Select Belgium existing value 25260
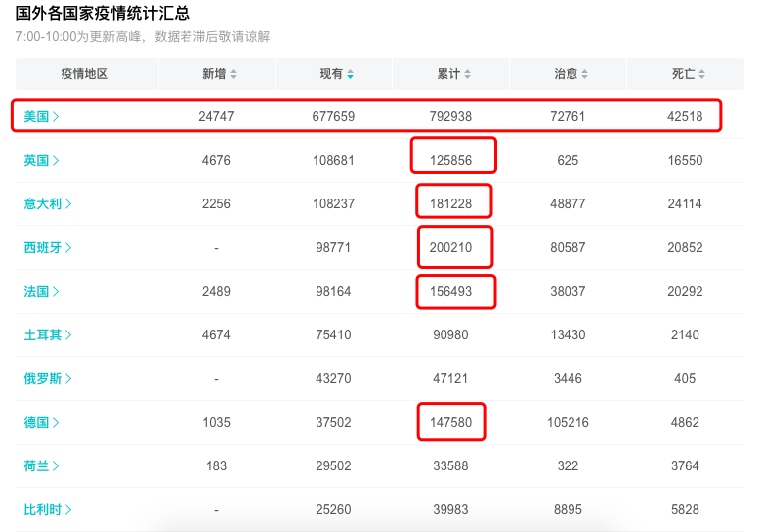 (x=333, y=510)
